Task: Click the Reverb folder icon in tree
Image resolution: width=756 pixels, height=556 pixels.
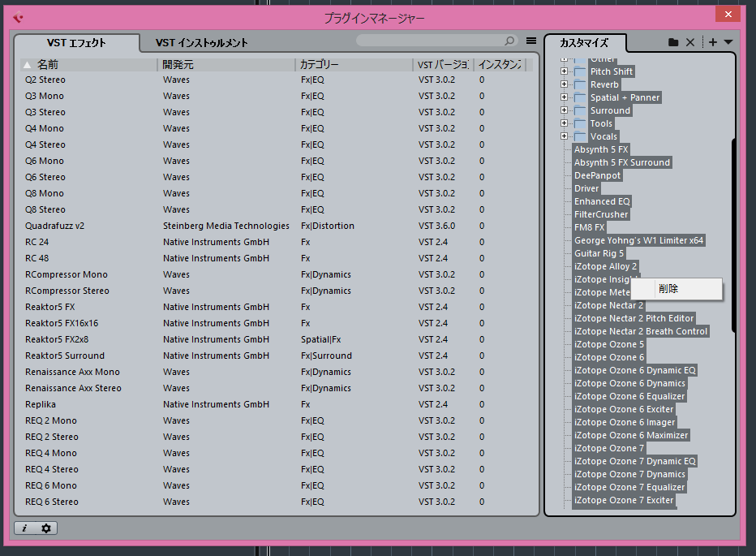Action: (580, 84)
